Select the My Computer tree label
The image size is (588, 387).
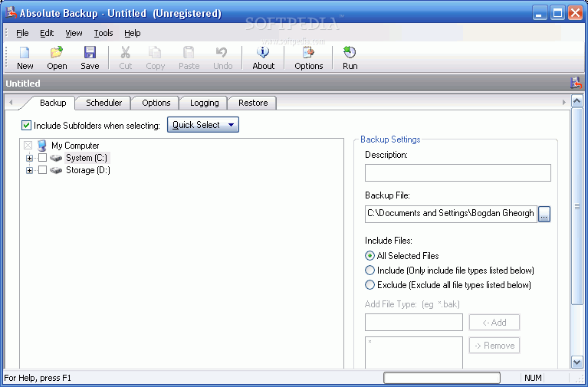click(75, 146)
